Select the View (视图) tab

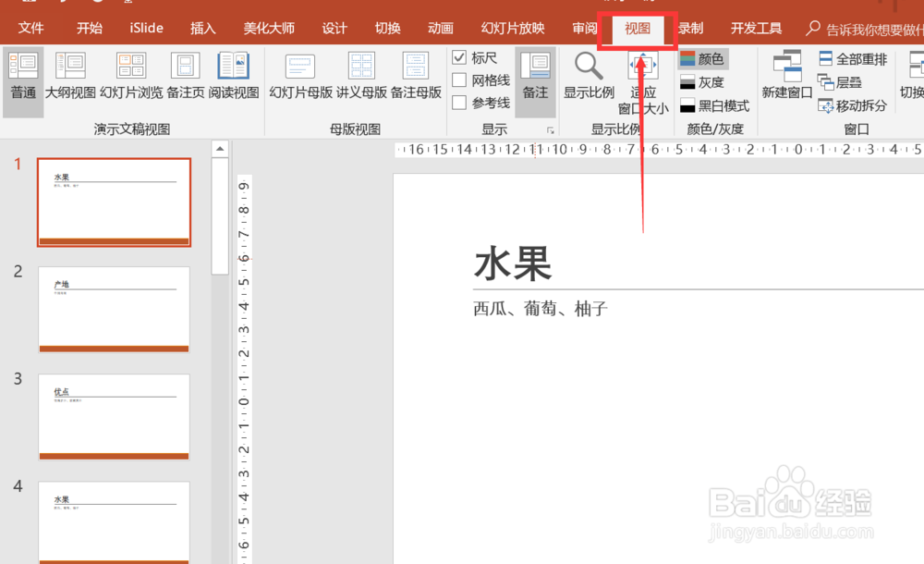(638, 29)
